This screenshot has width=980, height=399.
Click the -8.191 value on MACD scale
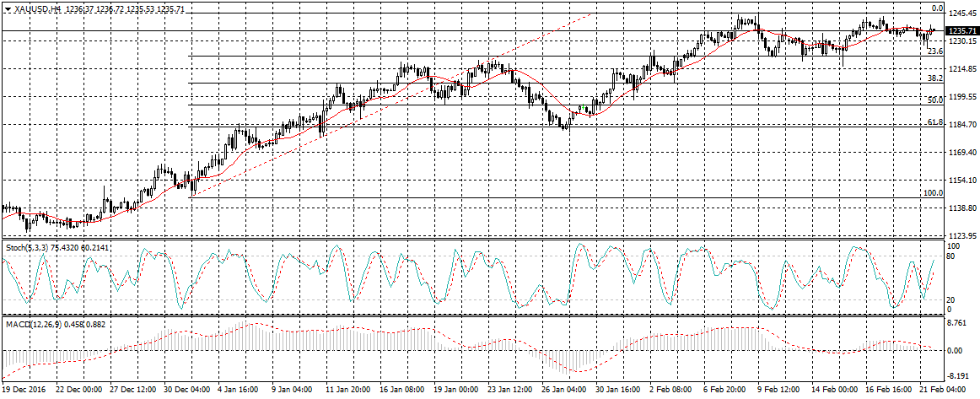click(956, 376)
